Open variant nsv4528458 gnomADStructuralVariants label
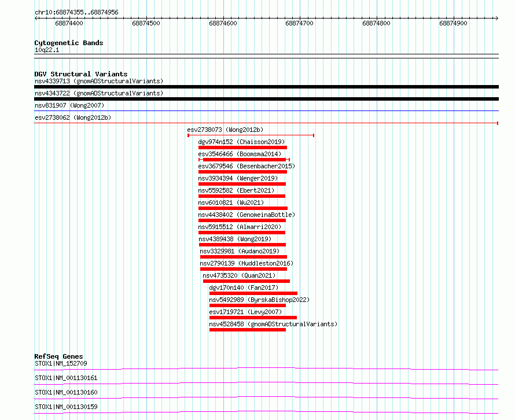The height and width of the screenshot is (420, 515). click(273, 324)
